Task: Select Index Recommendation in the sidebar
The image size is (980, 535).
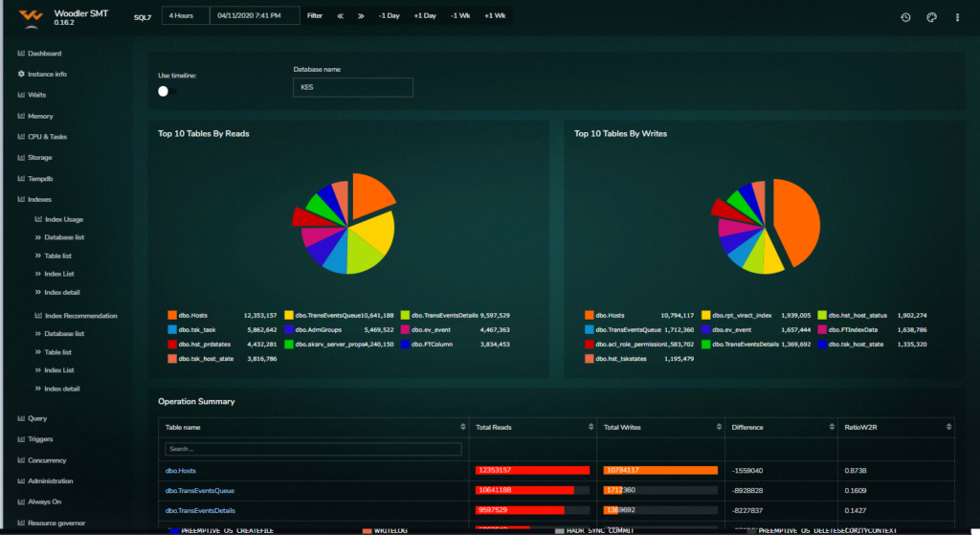Action: pyautogui.click(x=80, y=316)
